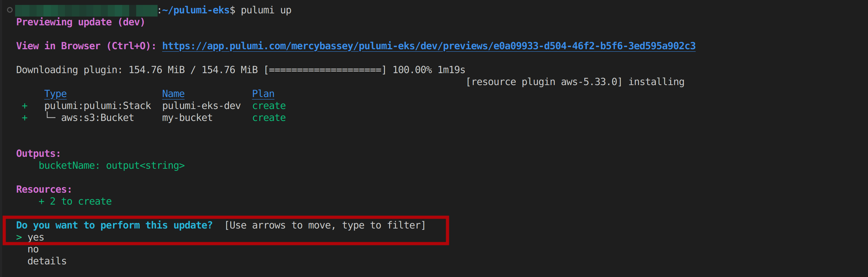Select the yes option to perform update
The image size is (868, 277).
36,237
